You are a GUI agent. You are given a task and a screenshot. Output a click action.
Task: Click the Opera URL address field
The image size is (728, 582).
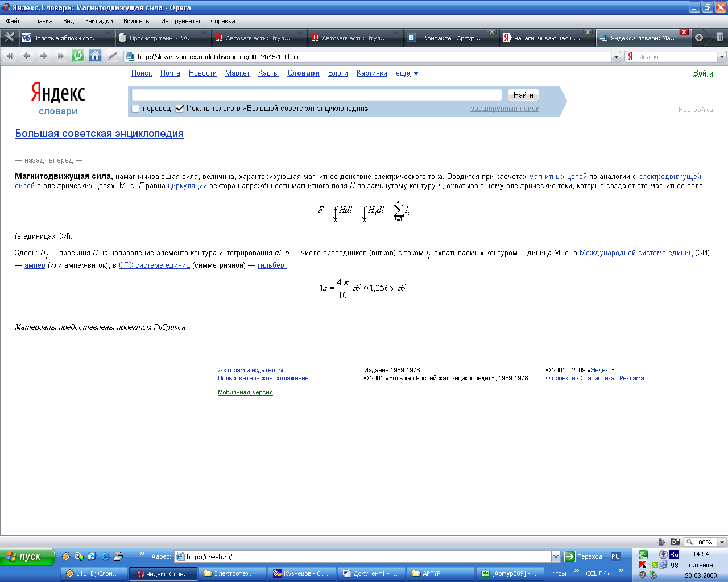tap(373, 57)
